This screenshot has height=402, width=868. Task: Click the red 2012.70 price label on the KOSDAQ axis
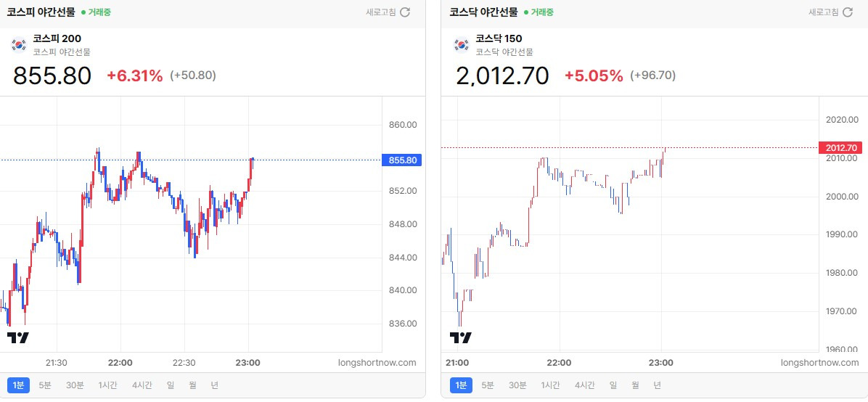(840, 148)
